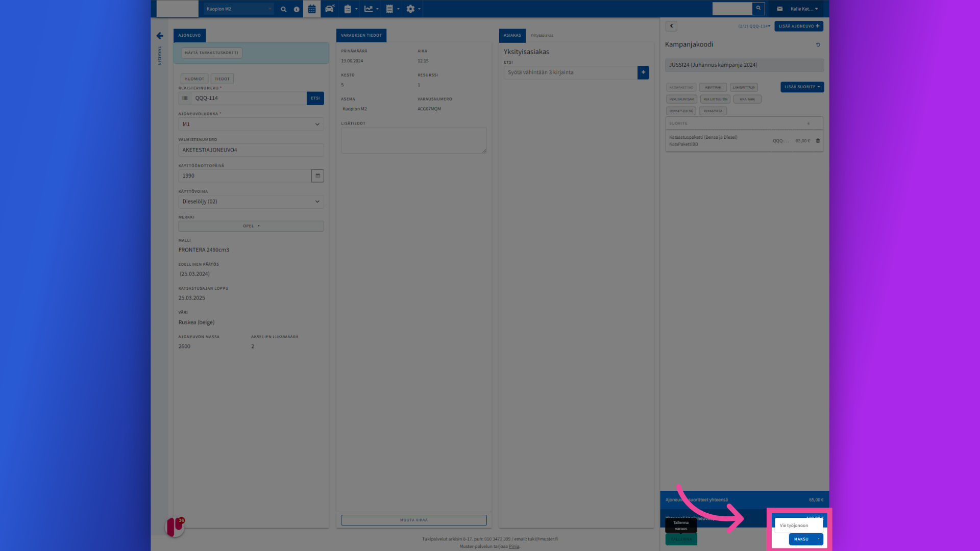Click the barcode icon beside the registration number

[185, 98]
